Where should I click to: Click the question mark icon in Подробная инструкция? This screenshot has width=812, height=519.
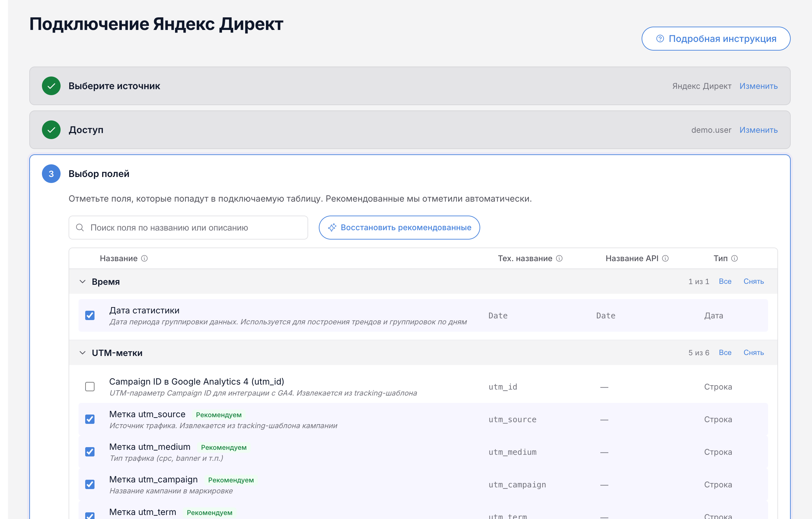[660, 39]
